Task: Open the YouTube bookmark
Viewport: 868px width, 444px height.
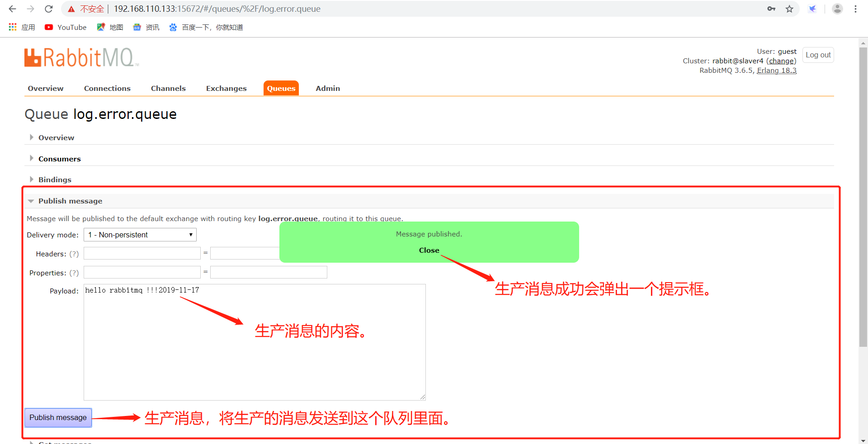Action: click(x=65, y=27)
